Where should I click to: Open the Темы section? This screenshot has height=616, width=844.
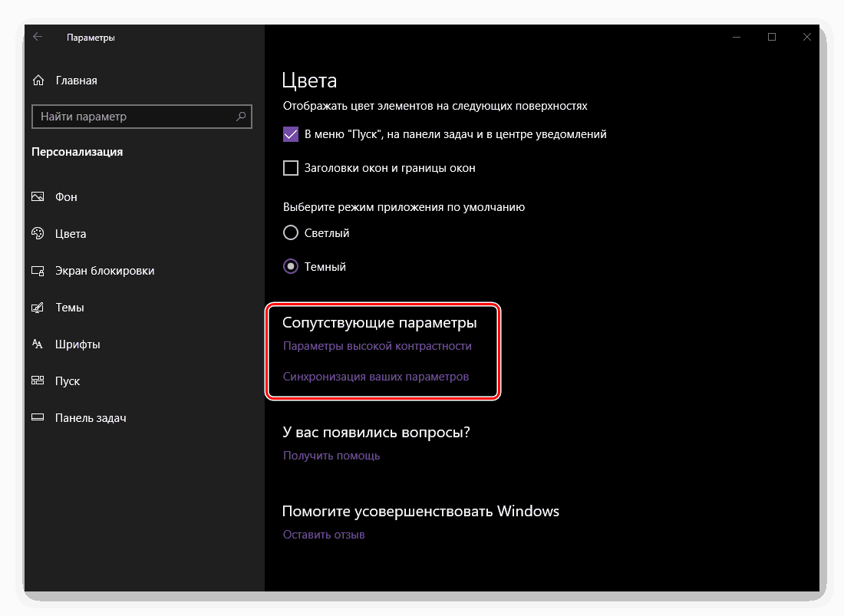tap(69, 307)
